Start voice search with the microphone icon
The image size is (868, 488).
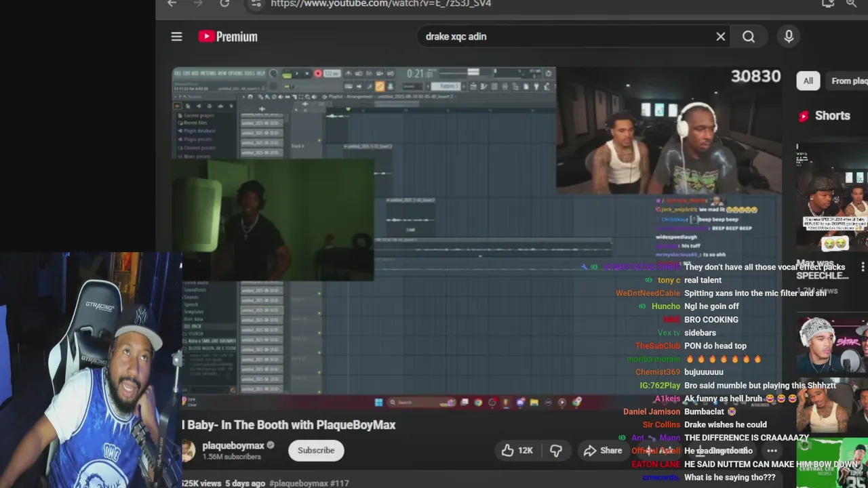click(x=789, y=37)
